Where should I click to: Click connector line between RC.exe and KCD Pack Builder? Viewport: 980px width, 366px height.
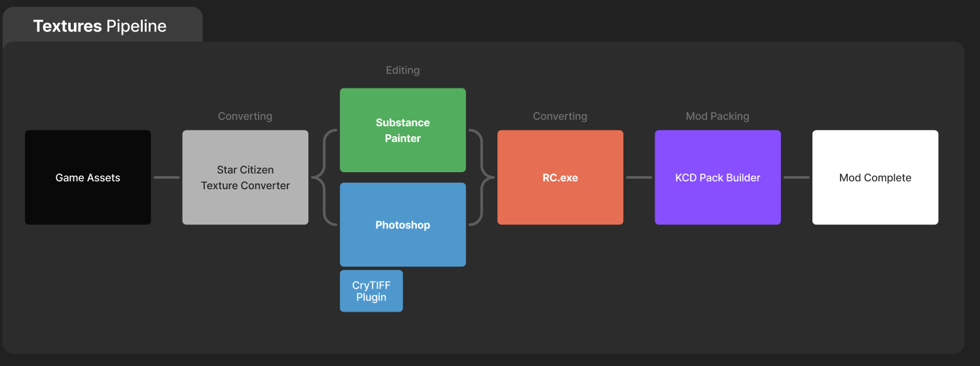click(x=639, y=177)
